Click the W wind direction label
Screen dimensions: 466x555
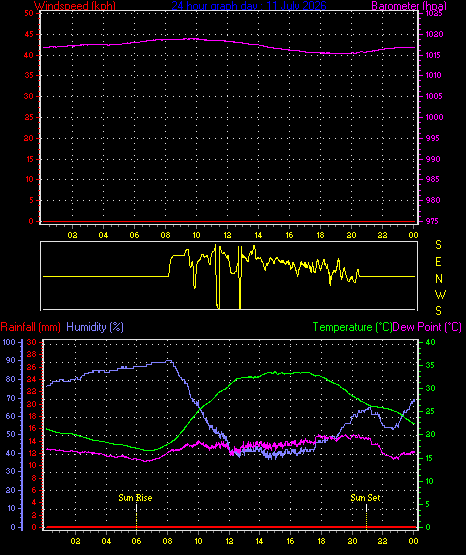click(440, 294)
